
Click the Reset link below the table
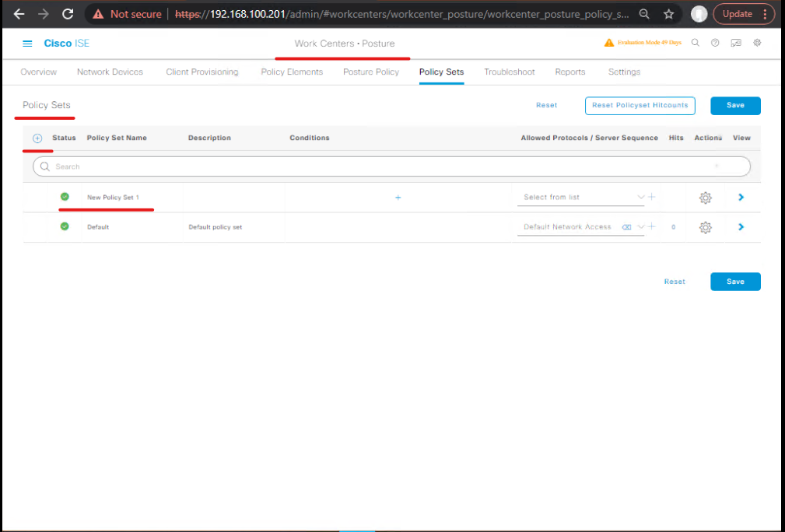pos(675,282)
